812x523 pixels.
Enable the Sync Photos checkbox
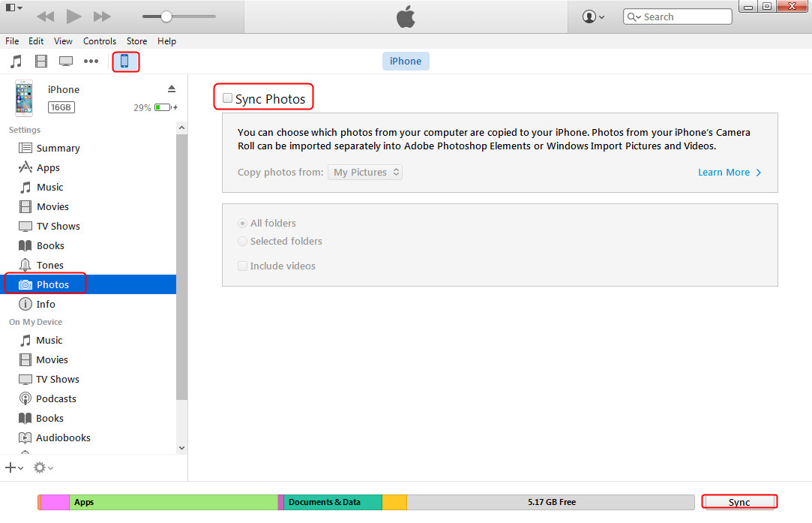[x=227, y=98]
